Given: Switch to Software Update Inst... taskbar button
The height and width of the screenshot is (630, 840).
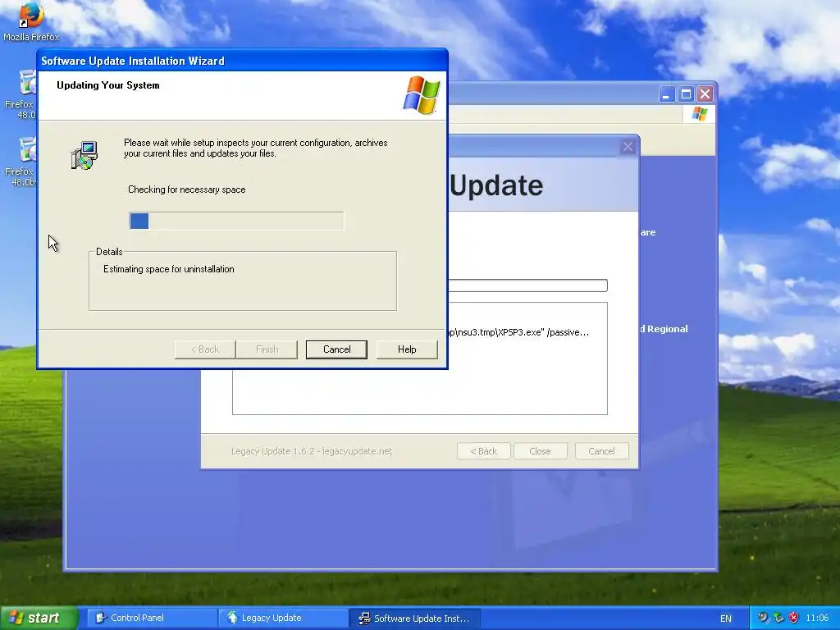Looking at the screenshot, I should [x=414, y=619].
